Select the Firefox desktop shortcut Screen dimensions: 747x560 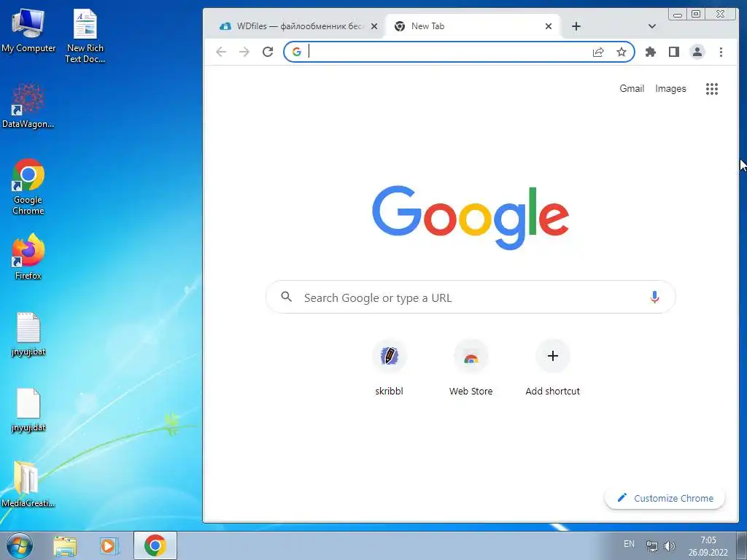tap(28, 257)
